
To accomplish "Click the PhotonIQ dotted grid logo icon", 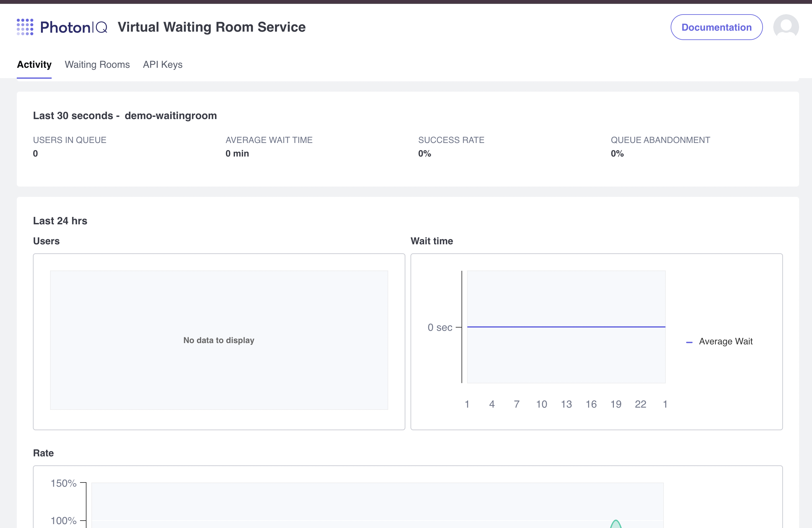I will [25, 27].
